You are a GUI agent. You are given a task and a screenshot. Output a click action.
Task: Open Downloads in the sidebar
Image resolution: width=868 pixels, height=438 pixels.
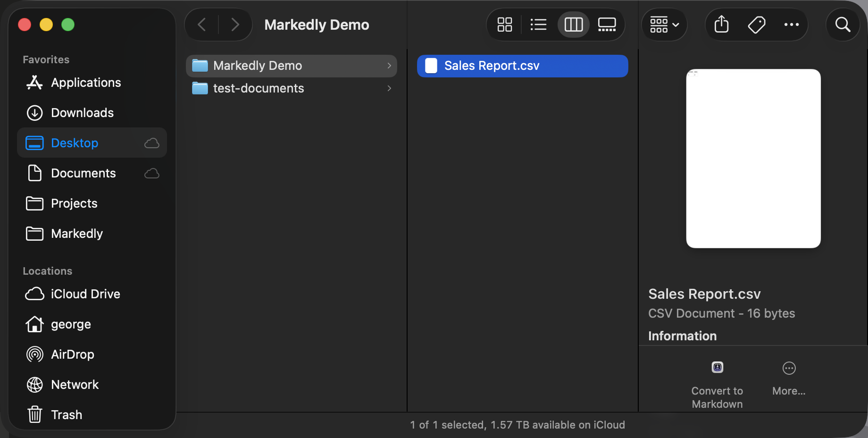[92, 113]
